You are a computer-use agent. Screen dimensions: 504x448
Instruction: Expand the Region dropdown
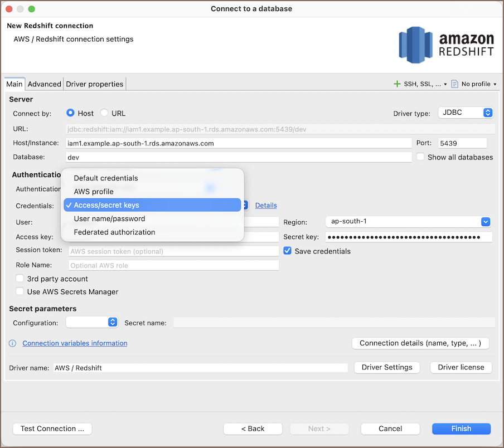pyautogui.click(x=485, y=221)
